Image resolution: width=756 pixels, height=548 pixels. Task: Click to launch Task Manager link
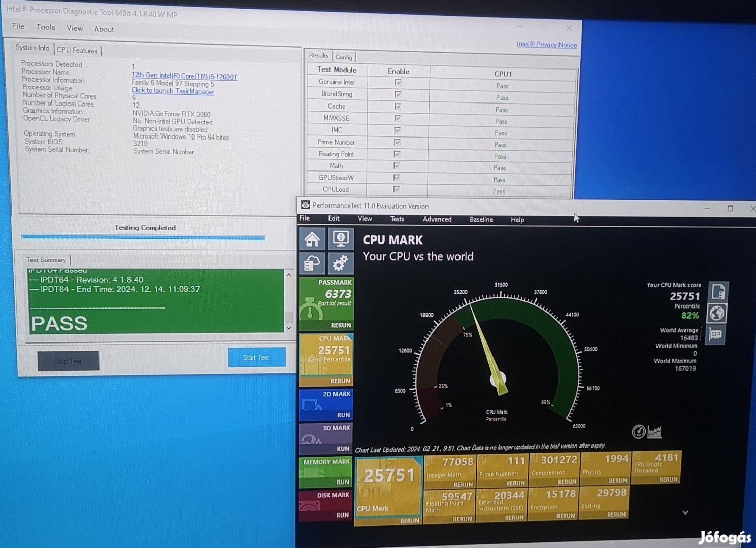(x=173, y=91)
